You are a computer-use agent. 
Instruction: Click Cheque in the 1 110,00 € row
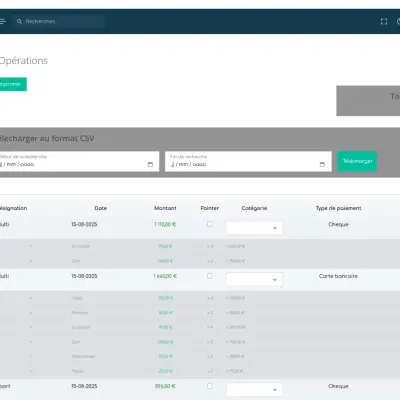(x=338, y=224)
